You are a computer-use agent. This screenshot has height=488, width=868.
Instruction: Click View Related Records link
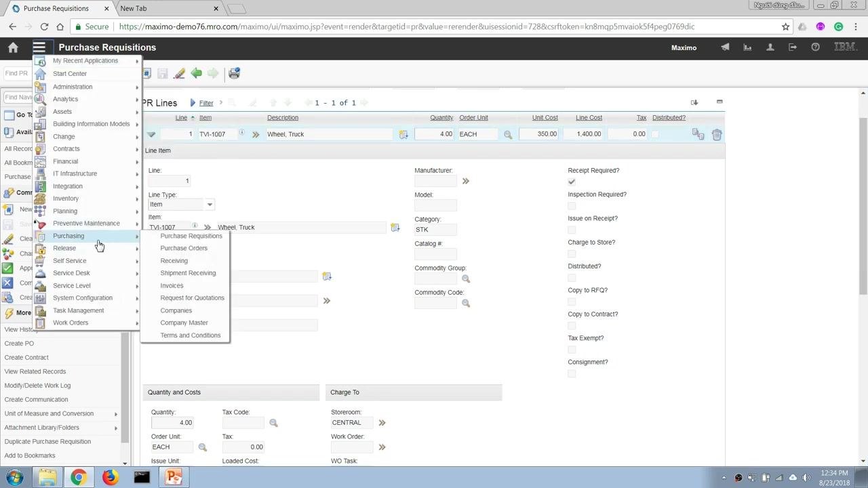(35, 371)
